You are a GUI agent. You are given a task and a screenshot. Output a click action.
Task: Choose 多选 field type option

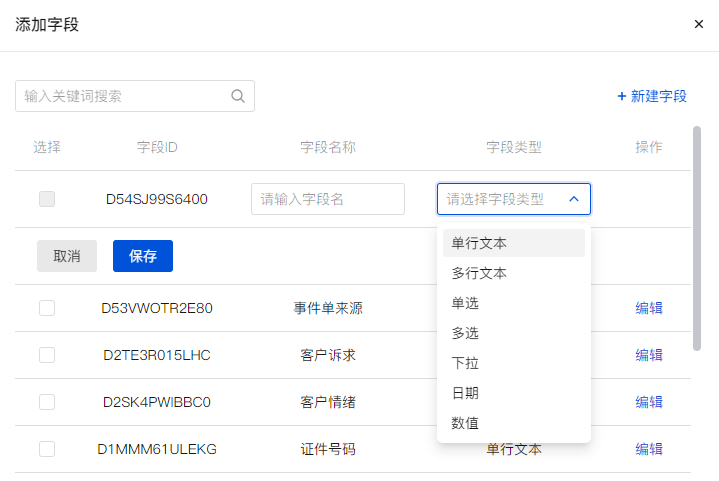click(514, 333)
